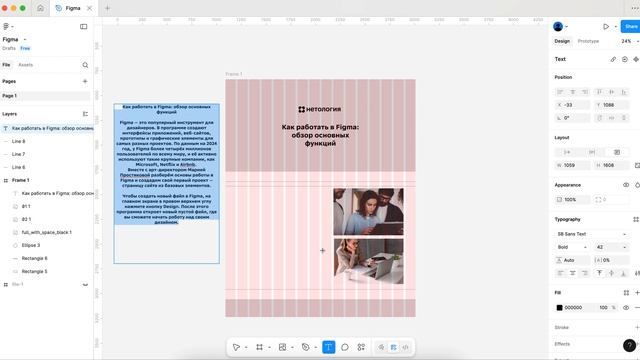
Task: Click the Free plan badge
Action: tap(25, 48)
